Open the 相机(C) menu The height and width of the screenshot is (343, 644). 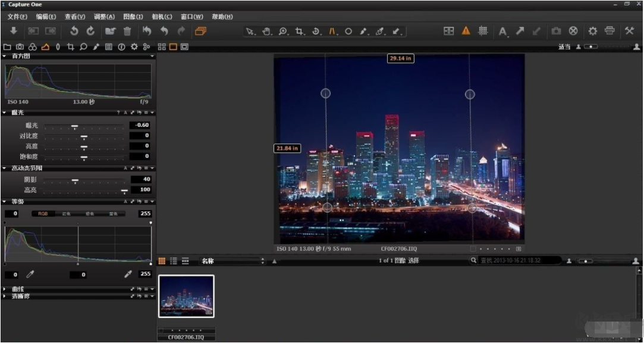162,17
